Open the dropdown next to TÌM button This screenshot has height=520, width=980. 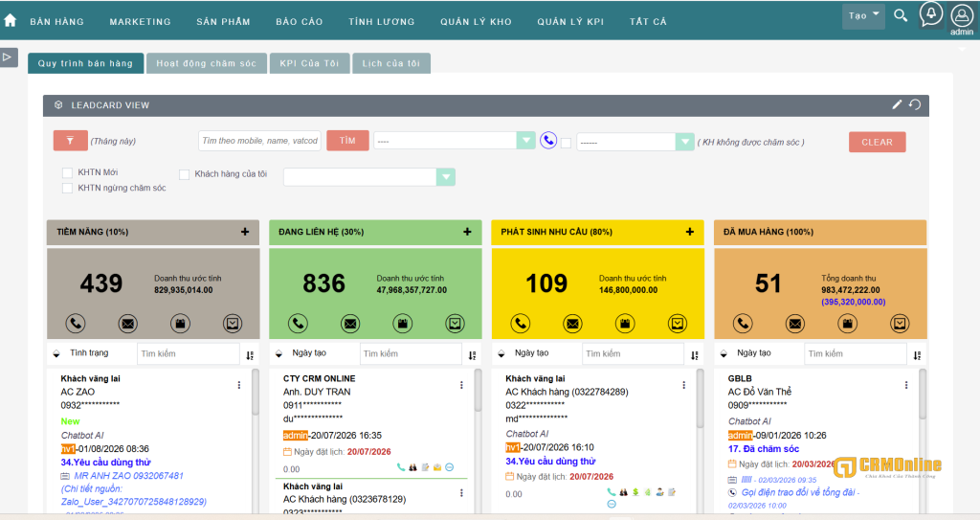(x=455, y=141)
